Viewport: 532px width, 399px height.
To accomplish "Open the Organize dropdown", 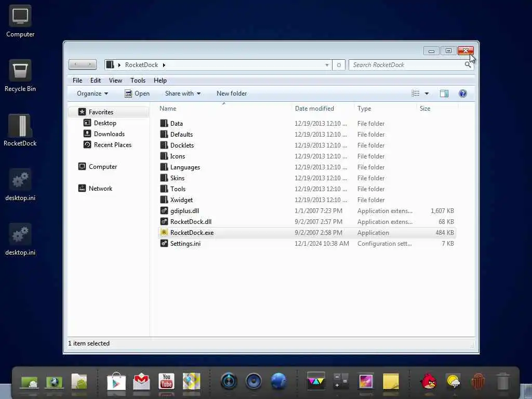I will 92,94.
